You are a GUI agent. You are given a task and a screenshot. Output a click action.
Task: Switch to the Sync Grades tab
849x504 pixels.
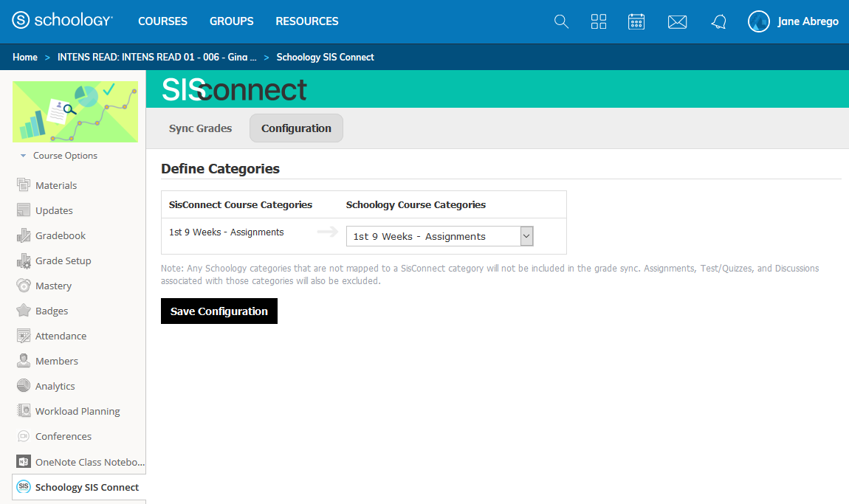point(200,128)
